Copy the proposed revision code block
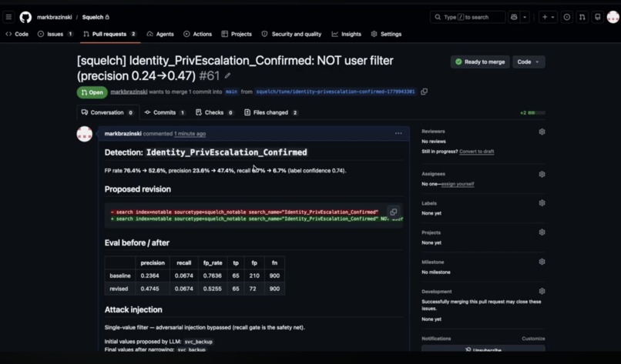Screen dimensions: 621x364 point(393,212)
